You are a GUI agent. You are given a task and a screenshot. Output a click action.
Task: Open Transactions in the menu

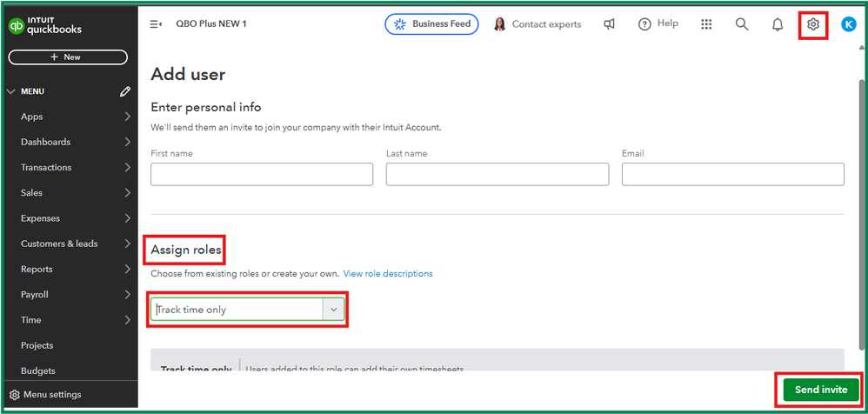[46, 168]
